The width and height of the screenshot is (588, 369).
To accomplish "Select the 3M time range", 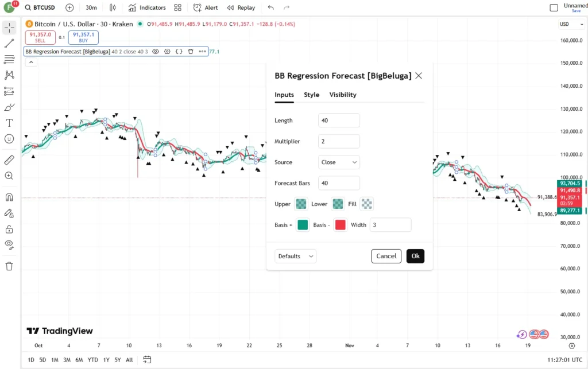I will coord(67,360).
